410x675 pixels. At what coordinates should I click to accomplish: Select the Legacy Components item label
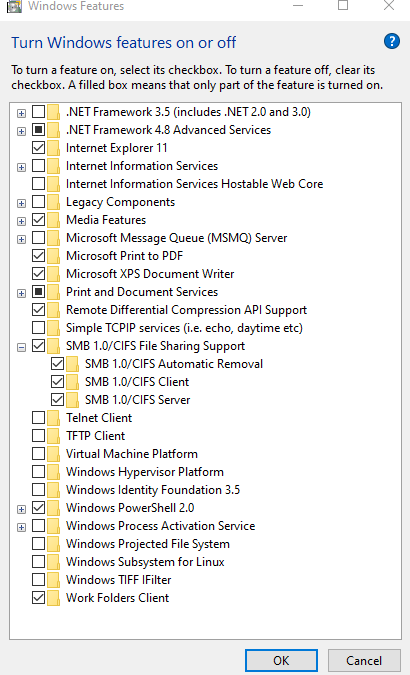[x=120, y=202]
